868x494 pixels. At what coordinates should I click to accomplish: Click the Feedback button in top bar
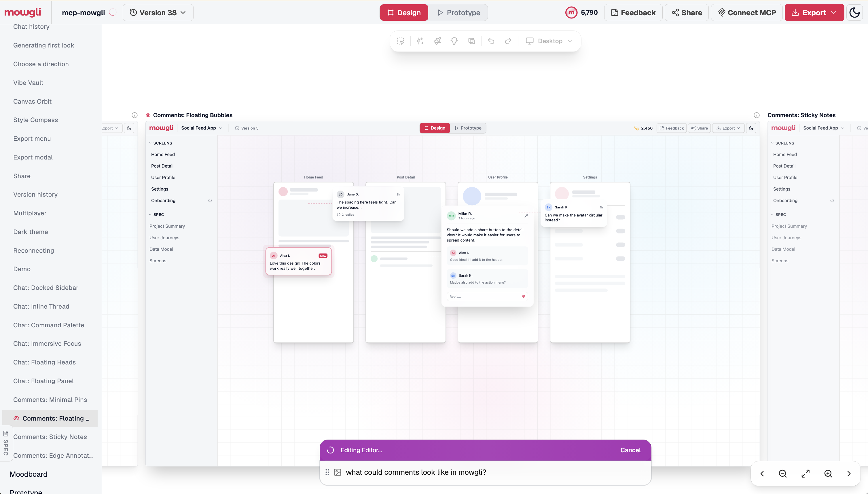click(x=633, y=13)
